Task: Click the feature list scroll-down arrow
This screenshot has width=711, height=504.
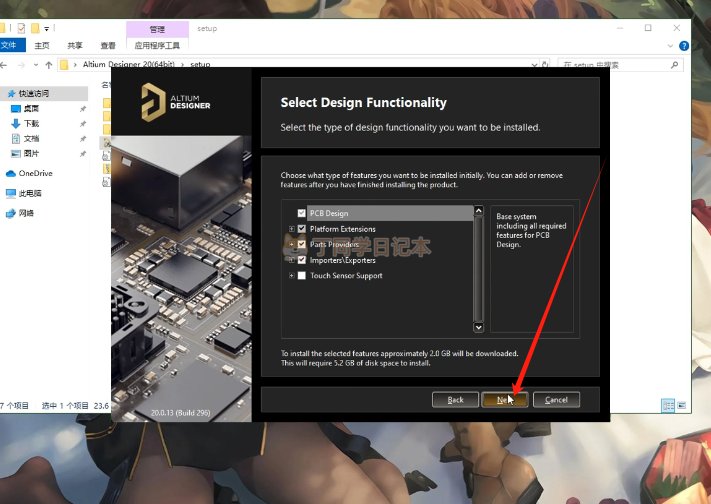Action: 477,327
